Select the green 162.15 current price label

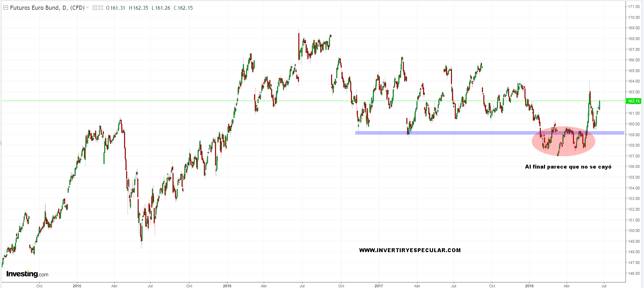[x=633, y=101]
